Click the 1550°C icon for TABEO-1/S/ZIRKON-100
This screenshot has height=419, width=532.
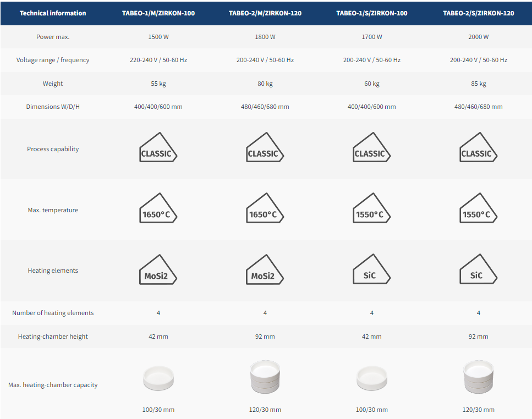371,208
